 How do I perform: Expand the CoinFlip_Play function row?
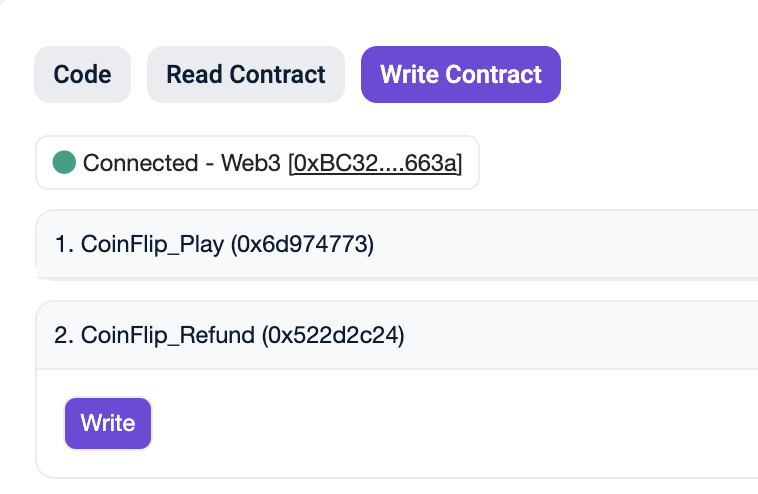(x=400, y=244)
